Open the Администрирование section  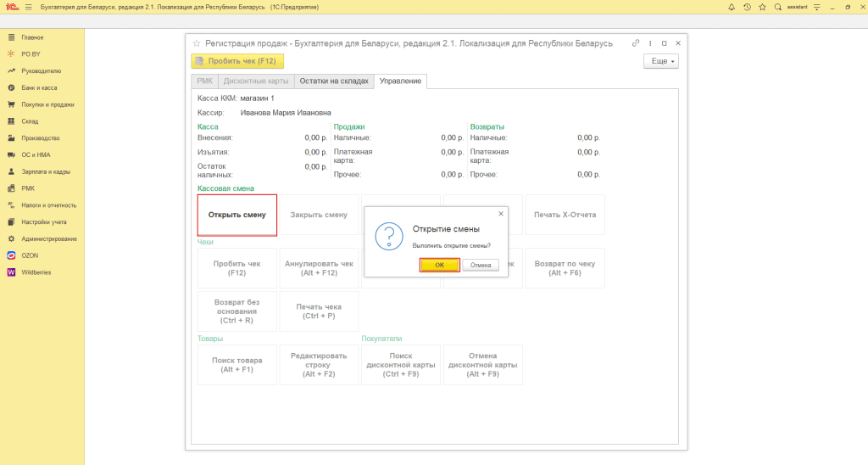[48, 239]
